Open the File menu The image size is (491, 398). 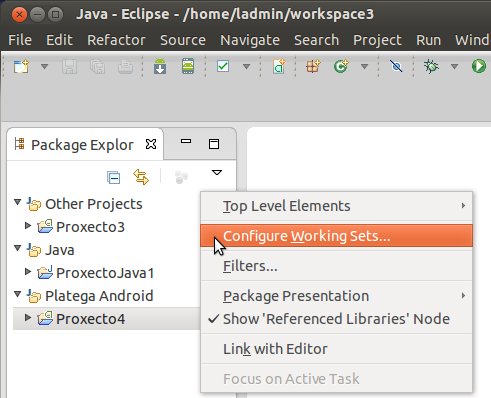(20, 40)
